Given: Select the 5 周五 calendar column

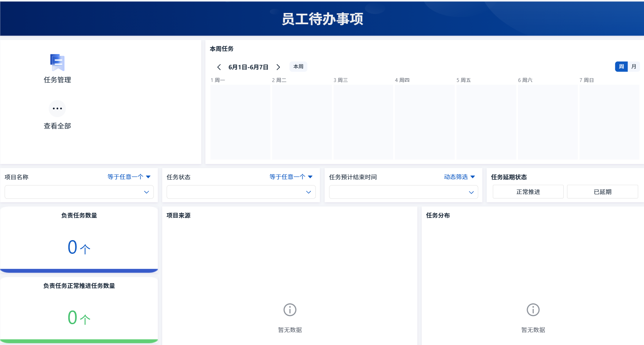Looking at the screenshot, I should click(486, 122).
